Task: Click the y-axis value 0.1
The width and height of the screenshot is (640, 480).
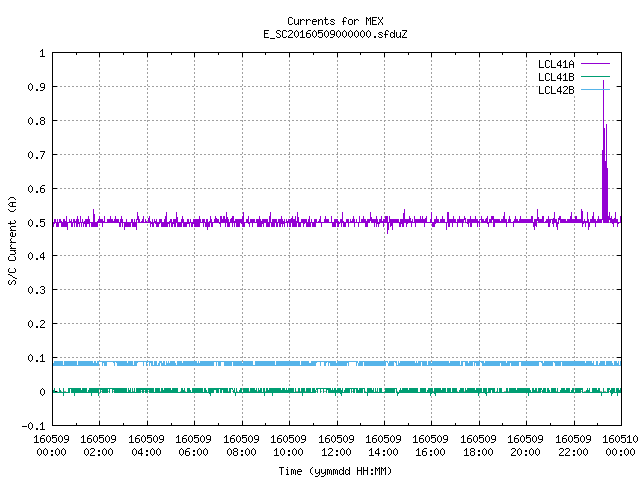Action: [36, 358]
